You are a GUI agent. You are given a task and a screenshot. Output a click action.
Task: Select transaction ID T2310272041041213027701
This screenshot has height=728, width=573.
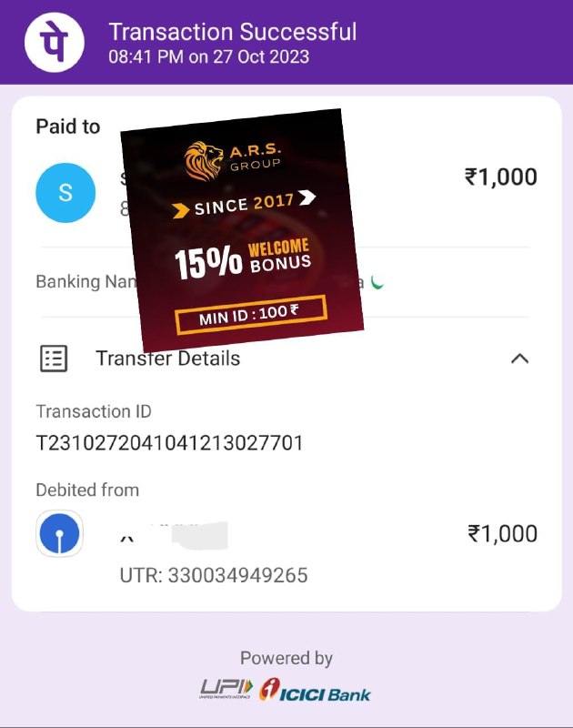(169, 443)
